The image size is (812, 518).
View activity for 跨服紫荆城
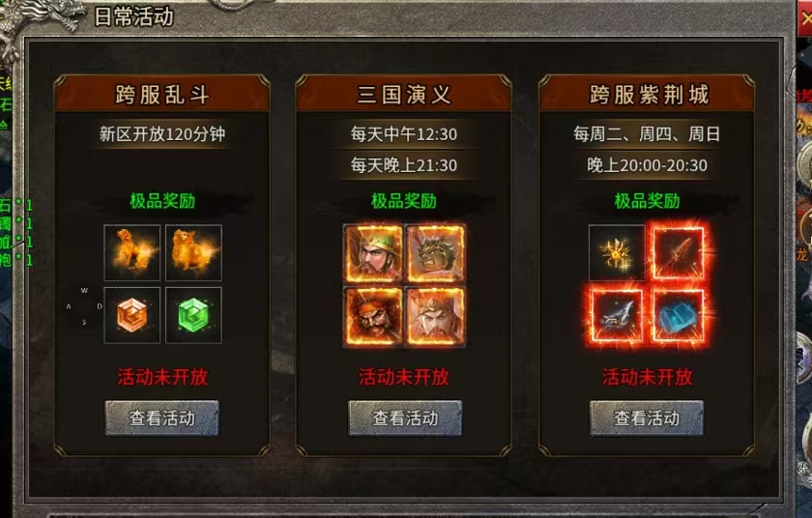(x=647, y=417)
